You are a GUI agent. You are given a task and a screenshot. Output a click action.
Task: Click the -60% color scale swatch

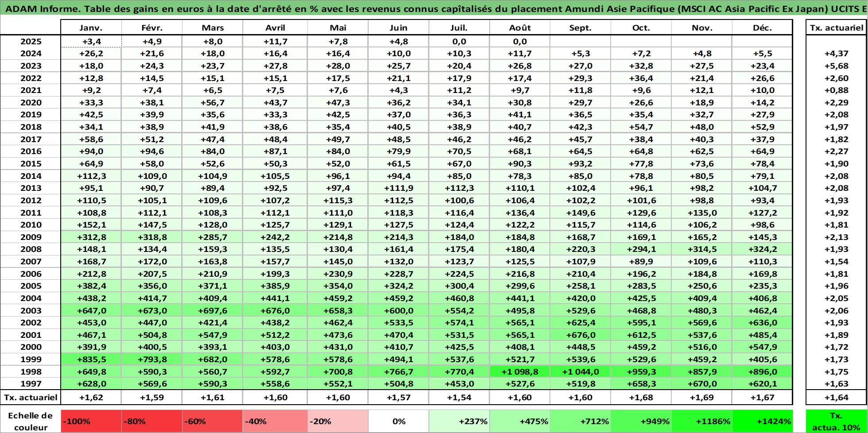pyautogui.click(x=213, y=421)
